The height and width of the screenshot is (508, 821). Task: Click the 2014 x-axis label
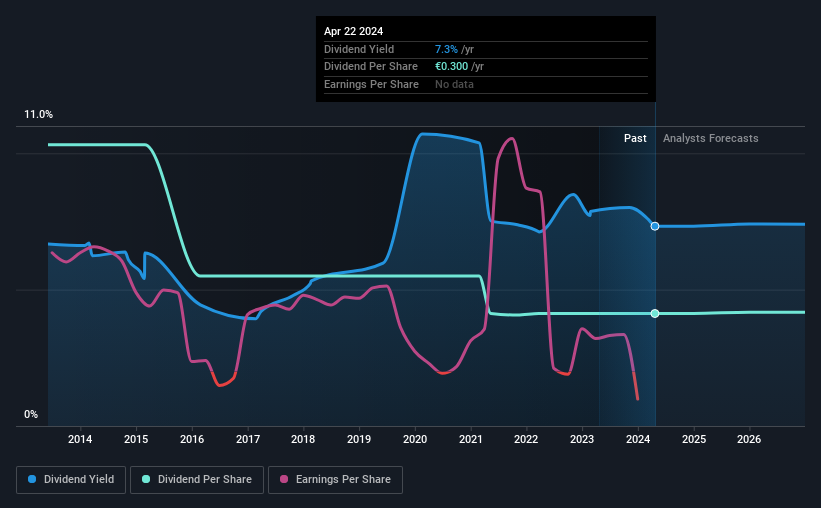[x=80, y=439]
